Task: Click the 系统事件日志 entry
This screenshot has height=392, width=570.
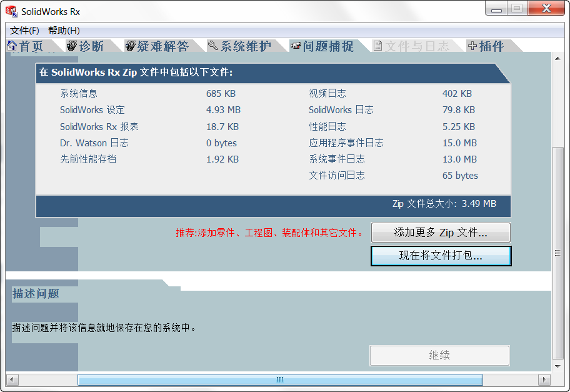Action: pos(337,159)
